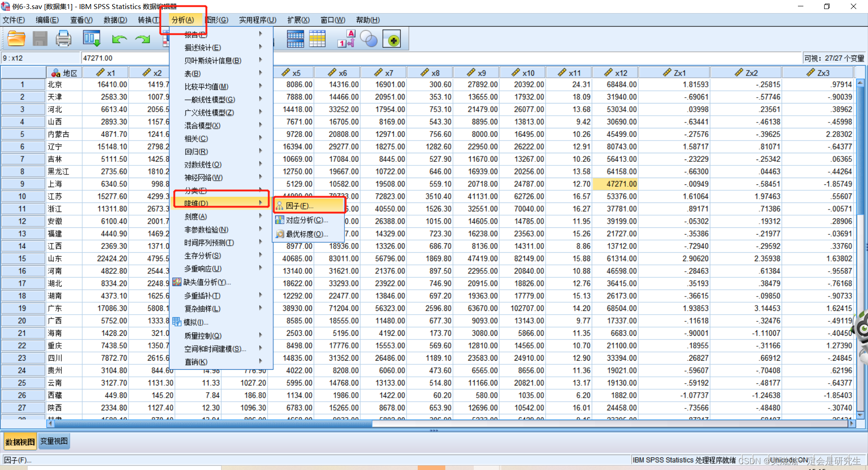Image resolution: width=868 pixels, height=470 pixels.
Task: Click the save file floppy icon
Action: (x=40, y=39)
